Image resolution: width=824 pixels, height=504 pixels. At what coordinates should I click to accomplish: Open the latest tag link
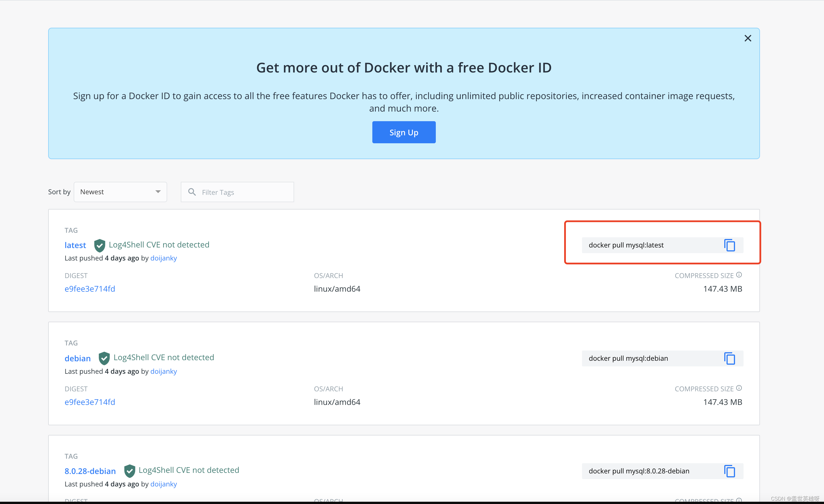click(x=75, y=245)
